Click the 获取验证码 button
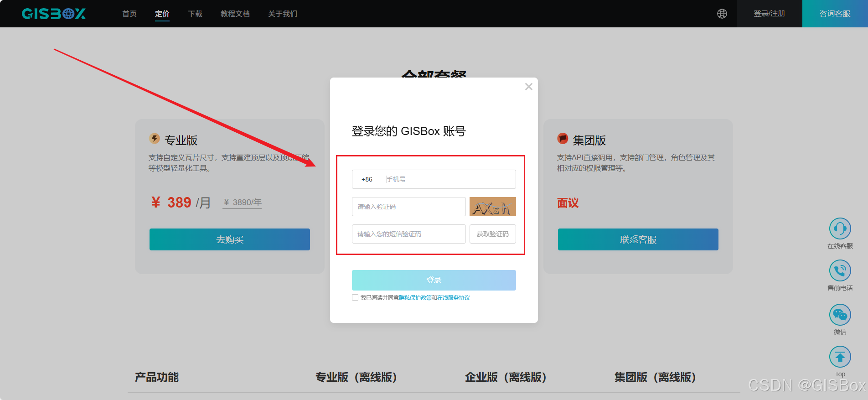 pos(493,234)
